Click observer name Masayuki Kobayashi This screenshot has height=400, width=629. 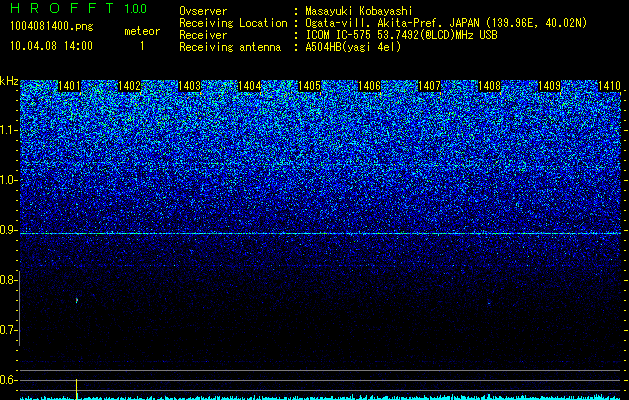click(359, 11)
